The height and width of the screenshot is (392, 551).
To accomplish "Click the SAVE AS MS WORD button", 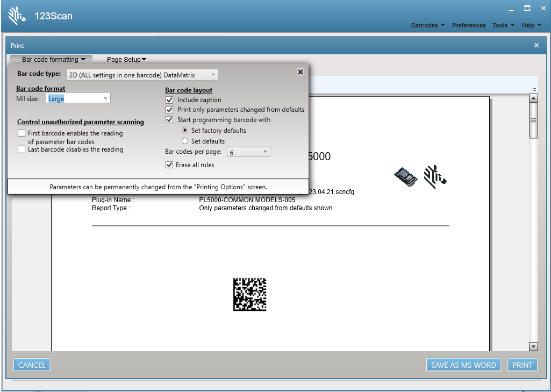I will (463, 365).
